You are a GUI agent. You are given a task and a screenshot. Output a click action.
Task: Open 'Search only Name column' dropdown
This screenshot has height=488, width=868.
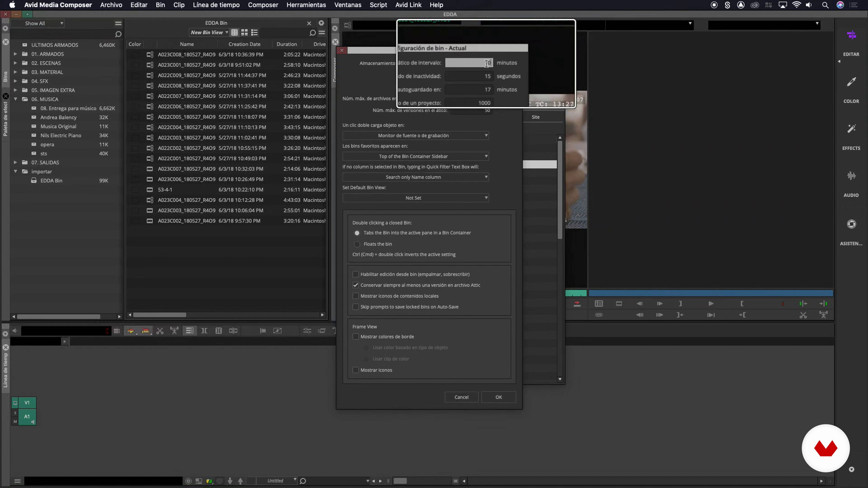coord(415,177)
